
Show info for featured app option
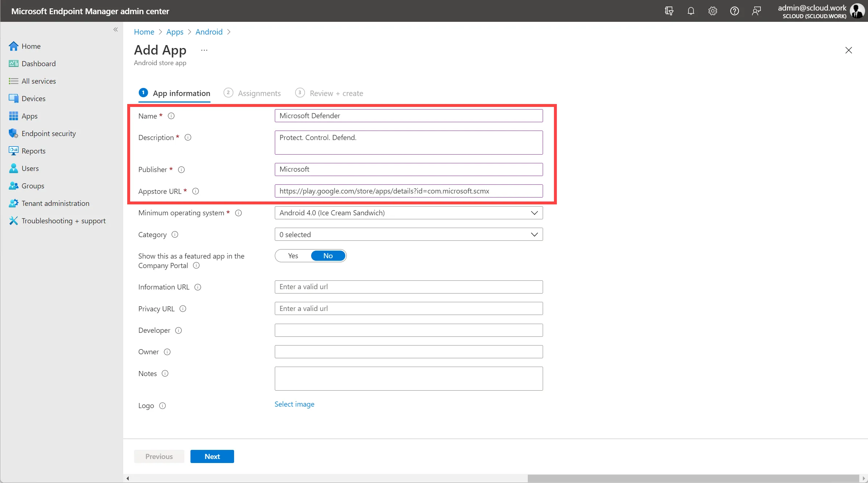(196, 266)
